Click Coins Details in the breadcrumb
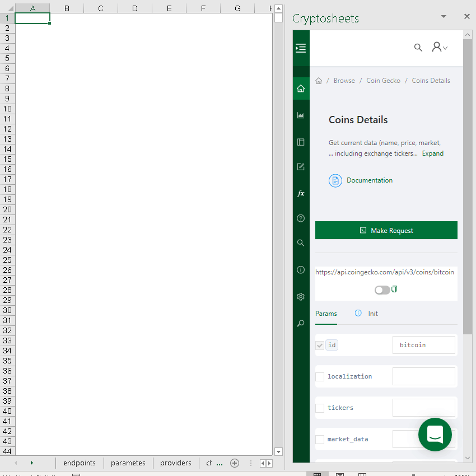 tap(431, 81)
